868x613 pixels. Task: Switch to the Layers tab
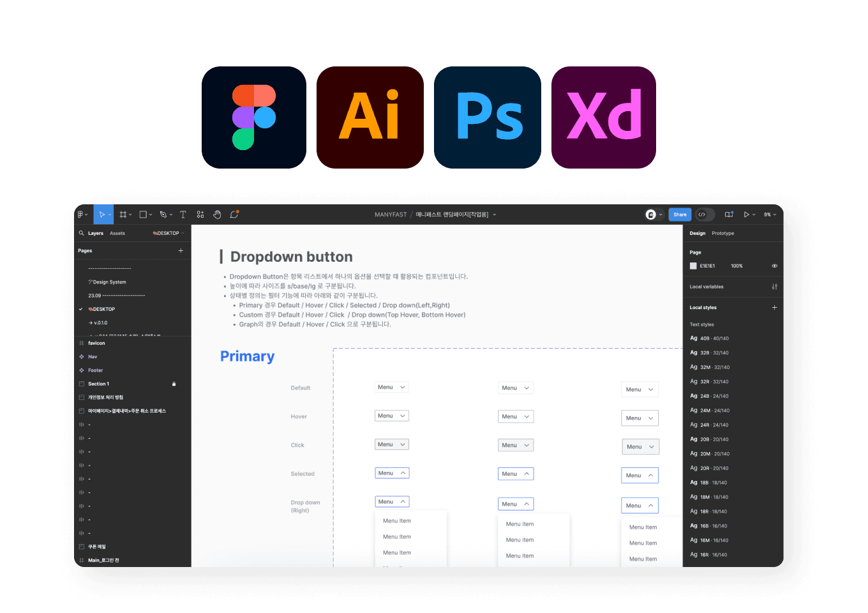[x=96, y=233]
